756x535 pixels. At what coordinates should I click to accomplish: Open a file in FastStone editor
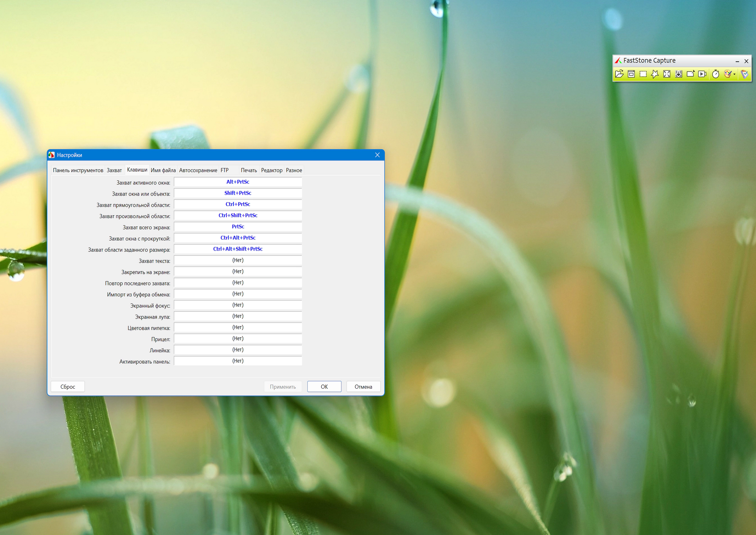click(x=619, y=74)
